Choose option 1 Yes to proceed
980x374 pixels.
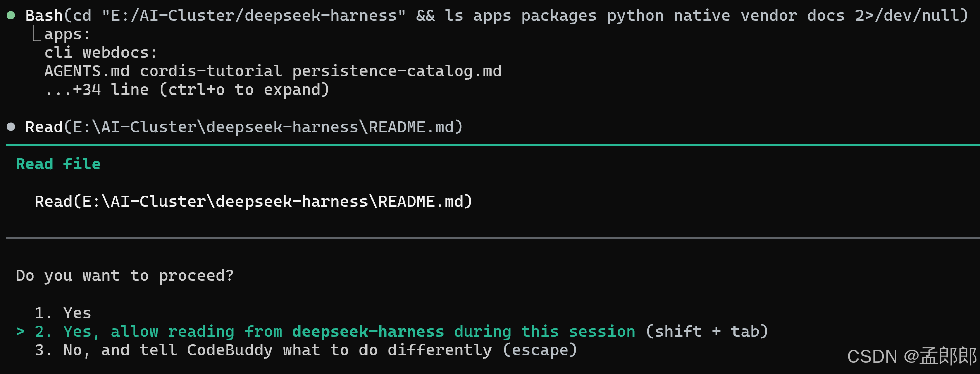click(63, 313)
